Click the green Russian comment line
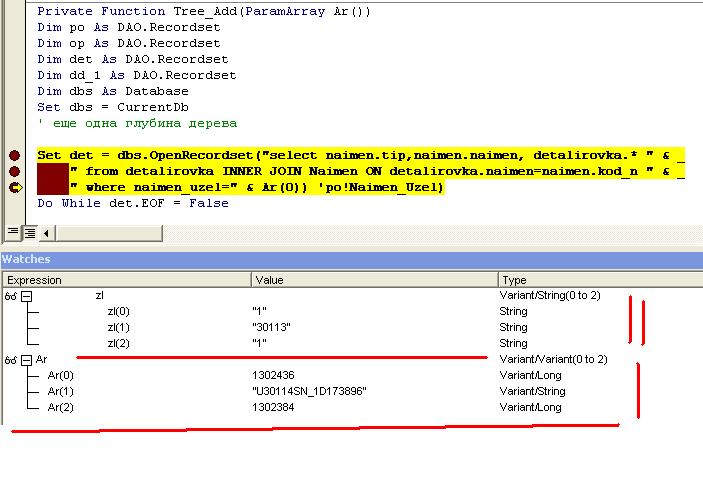The image size is (703, 501). [137, 123]
